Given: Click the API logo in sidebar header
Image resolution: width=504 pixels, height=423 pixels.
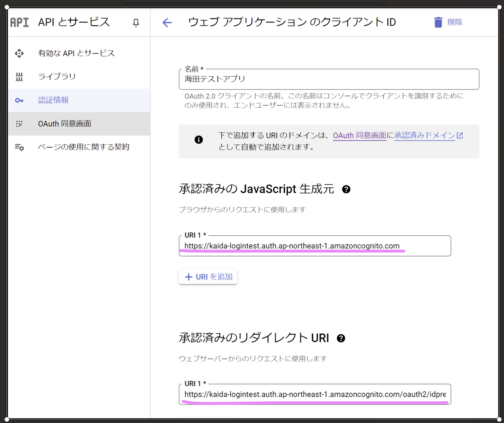Looking at the screenshot, I should tap(20, 23).
